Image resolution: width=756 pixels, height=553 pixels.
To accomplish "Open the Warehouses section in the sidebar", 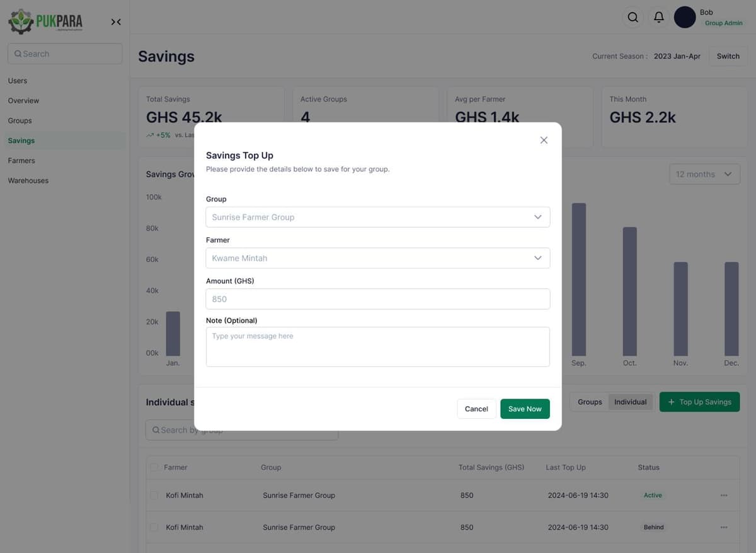I will tap(28, 180).
